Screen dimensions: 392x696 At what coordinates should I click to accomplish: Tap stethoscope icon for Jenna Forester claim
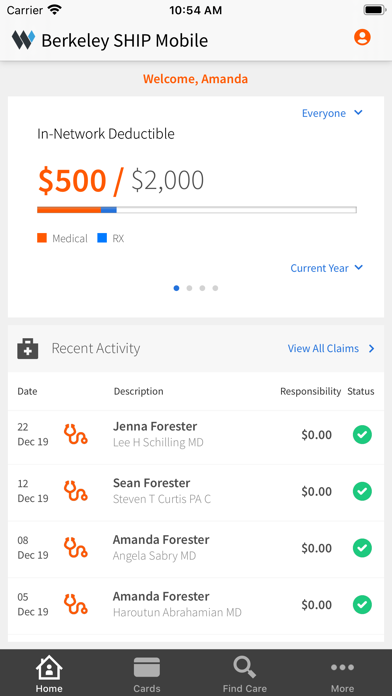point(75,434)
